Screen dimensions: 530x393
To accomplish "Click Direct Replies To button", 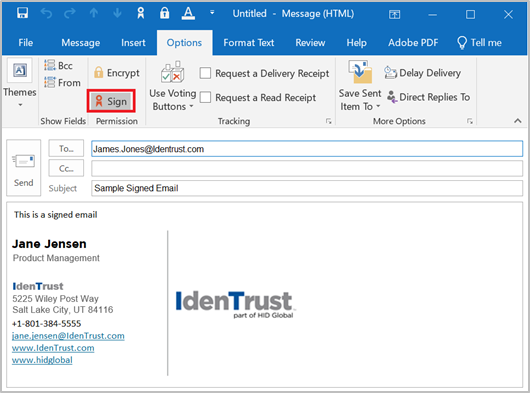I will coord(429,97).
